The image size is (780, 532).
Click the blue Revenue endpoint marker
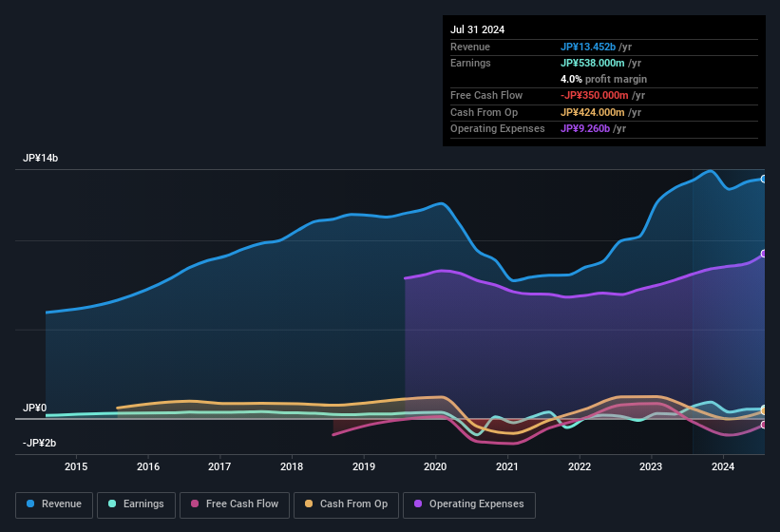764,179
